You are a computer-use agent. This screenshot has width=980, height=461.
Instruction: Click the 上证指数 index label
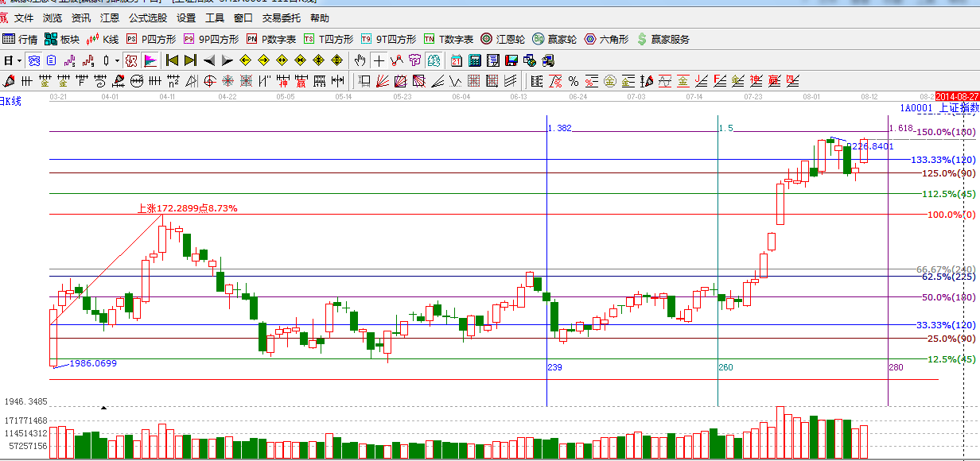[958, 108]
